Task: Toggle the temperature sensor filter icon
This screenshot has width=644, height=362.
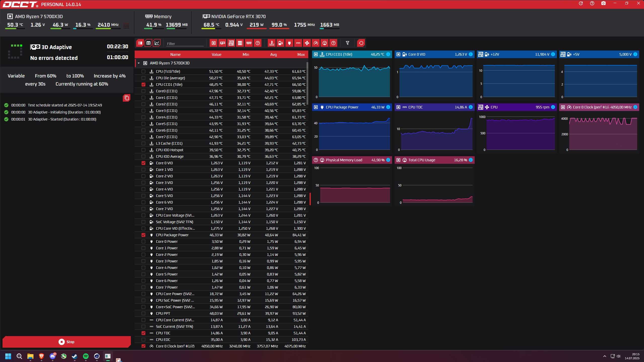Action: point(272,43)
